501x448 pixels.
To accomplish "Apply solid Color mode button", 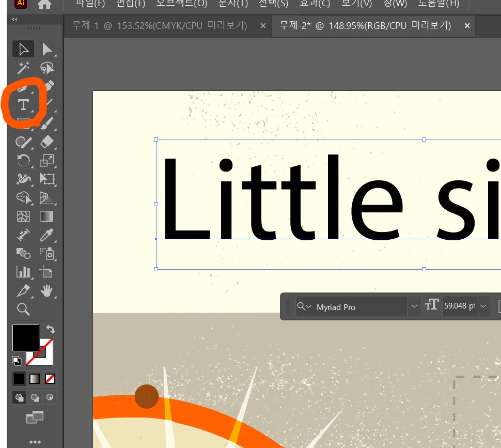I will (19, 379).
